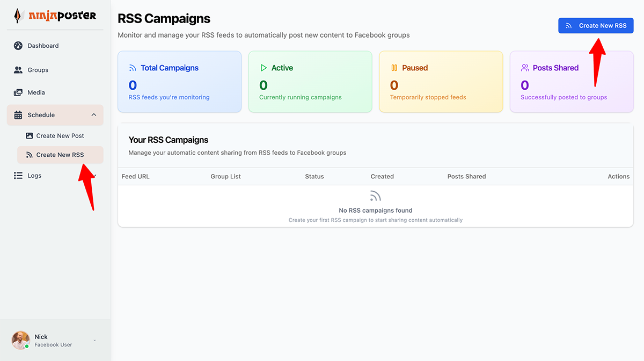Expand the Logs menu chevron
Image resolution: width=644 pixels, height=361 pixels.
click(94, 176)
